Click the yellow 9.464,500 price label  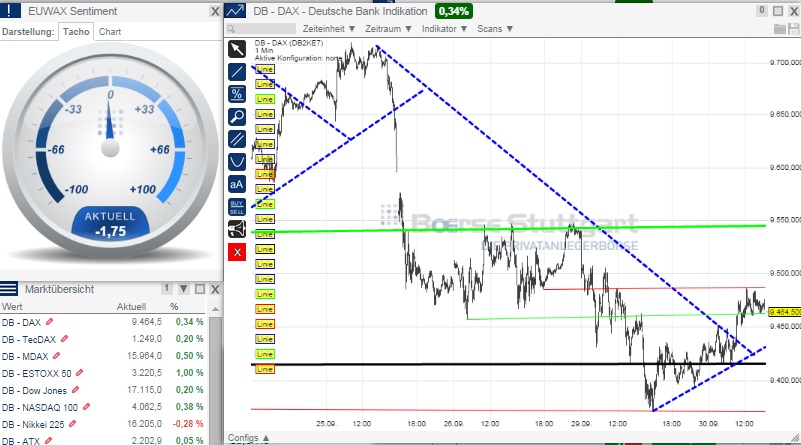pyautogui.click(x=784, y=312)
